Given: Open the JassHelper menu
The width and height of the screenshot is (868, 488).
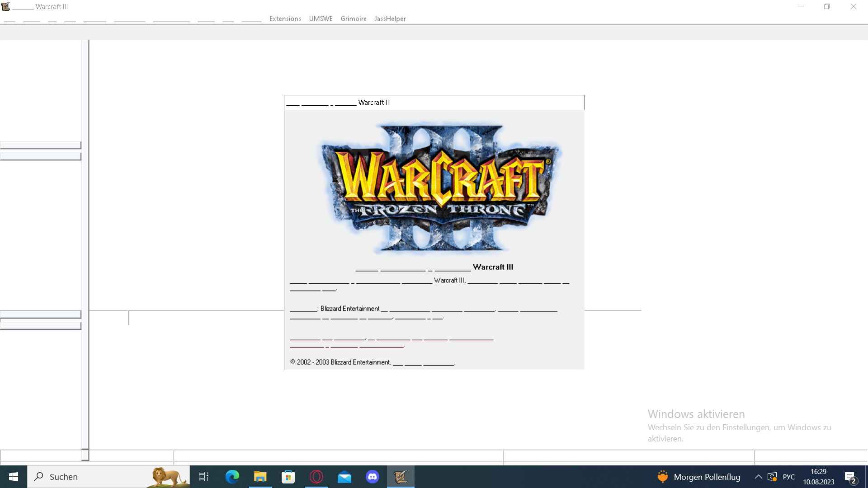Looking at the screenshot, I should [x=390, y=19].
